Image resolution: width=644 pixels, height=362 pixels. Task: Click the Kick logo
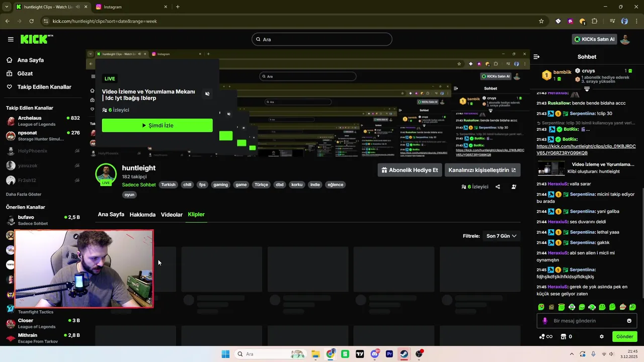pos(36,39)
